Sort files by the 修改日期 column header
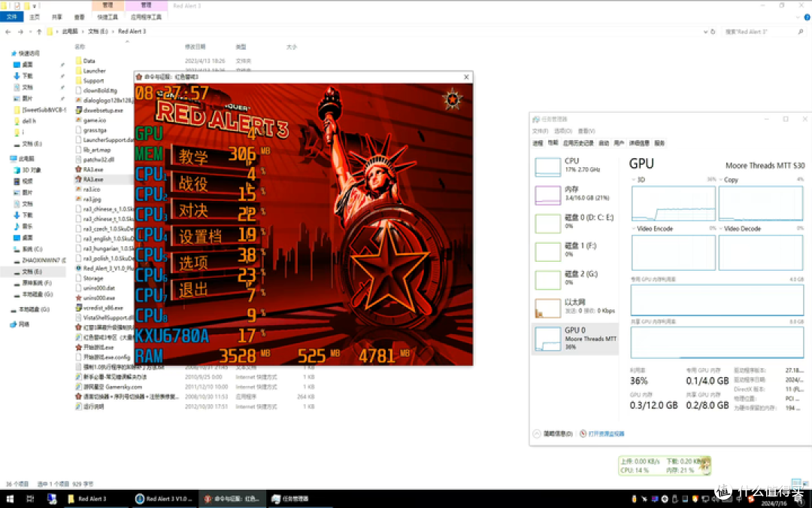The image size is (812, 508). pyautogui.click(x=195, y=47)
